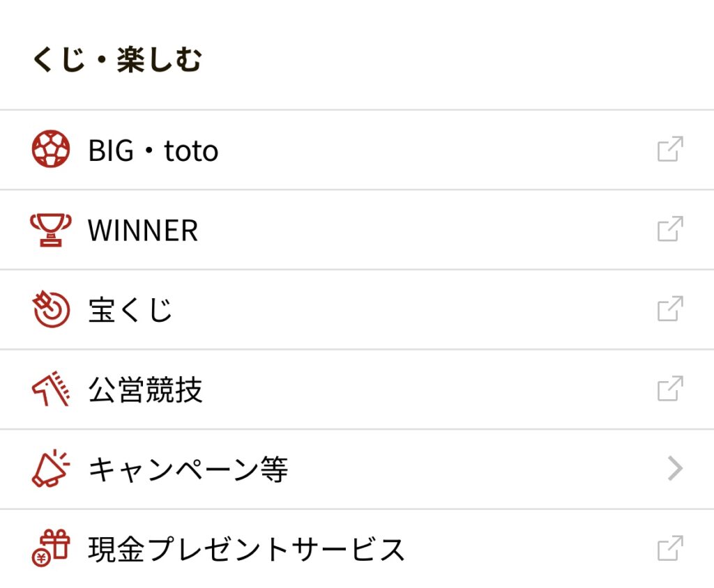
Task: Click the trophy icon beside WINNER
Action: [51, 230]
